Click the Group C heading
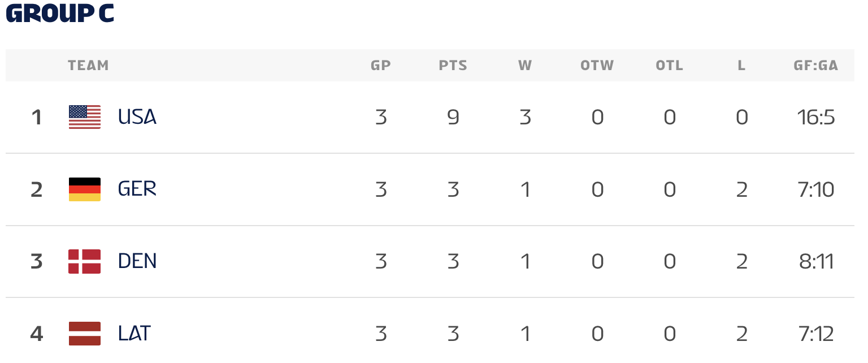Image resolution: width=868 pixels, height=363 pixels. (x=60, y=14)
